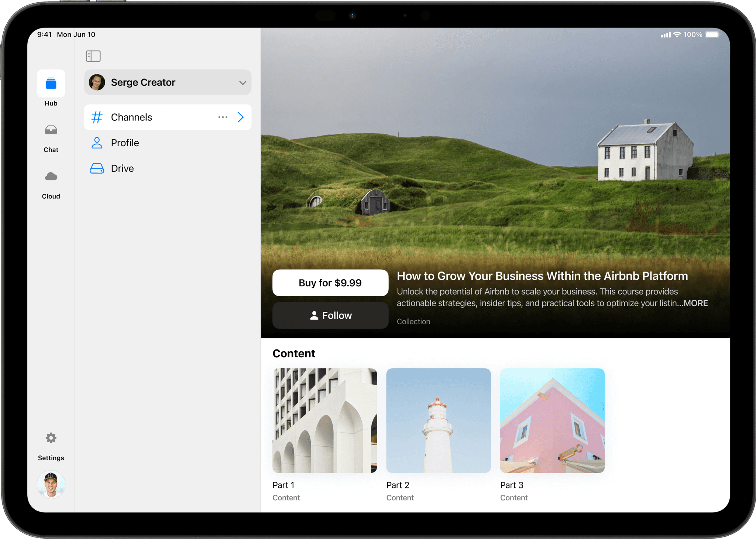The width and height of the screenshot is (756, 539).
Task: Open the Part 1 building thumbnail
Action: click(x=324, y=420)
